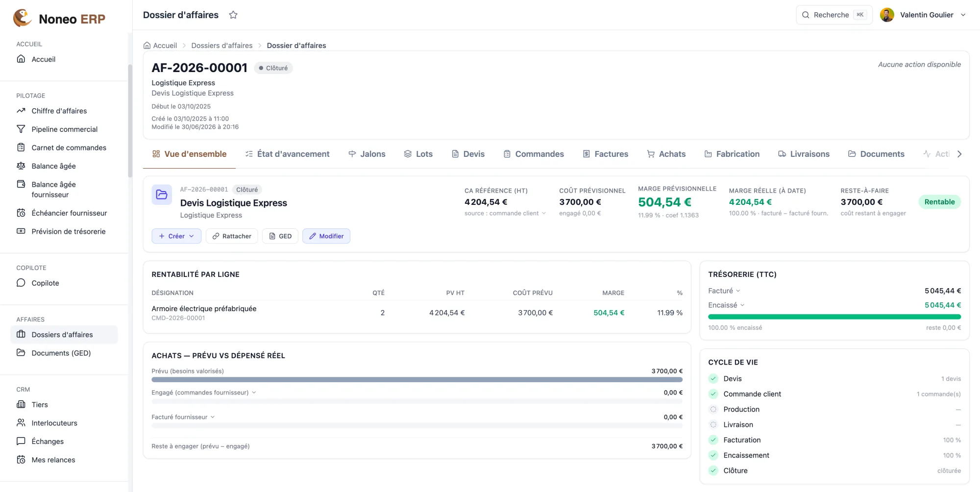
Task: Go to Dossiers d'affaires breadcrumb link
Action: tap(222, 46)
